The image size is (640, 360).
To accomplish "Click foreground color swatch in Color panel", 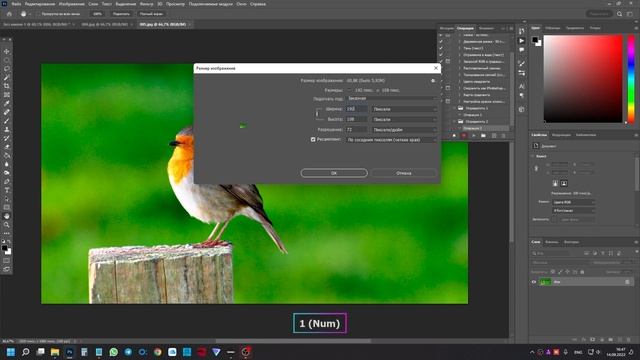I will click(x=535, y=40).
